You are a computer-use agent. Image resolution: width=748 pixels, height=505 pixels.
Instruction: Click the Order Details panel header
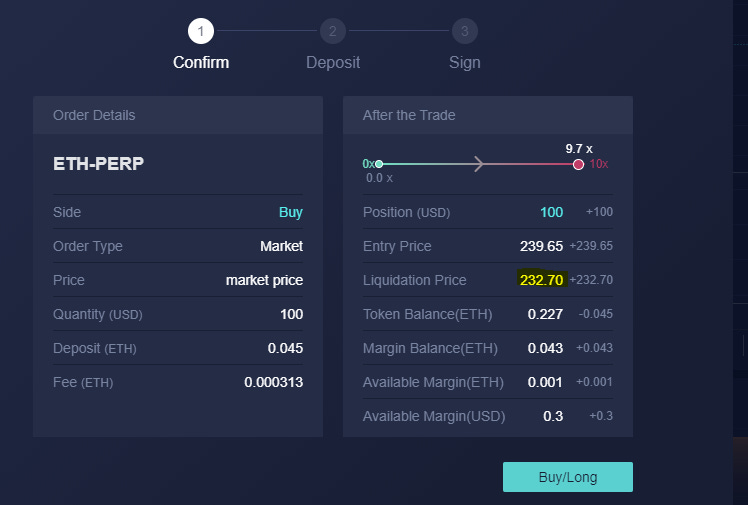tap(178, 115)
